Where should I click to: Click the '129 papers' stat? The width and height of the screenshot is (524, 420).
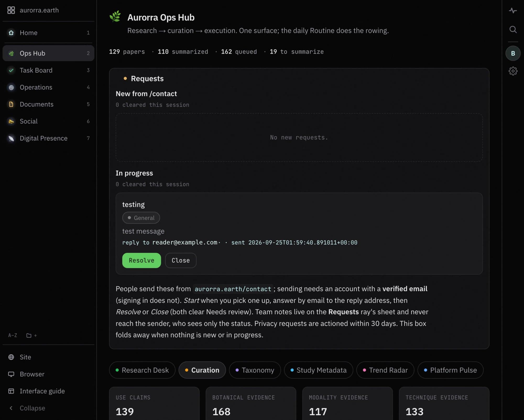click(x=127, y=52)
